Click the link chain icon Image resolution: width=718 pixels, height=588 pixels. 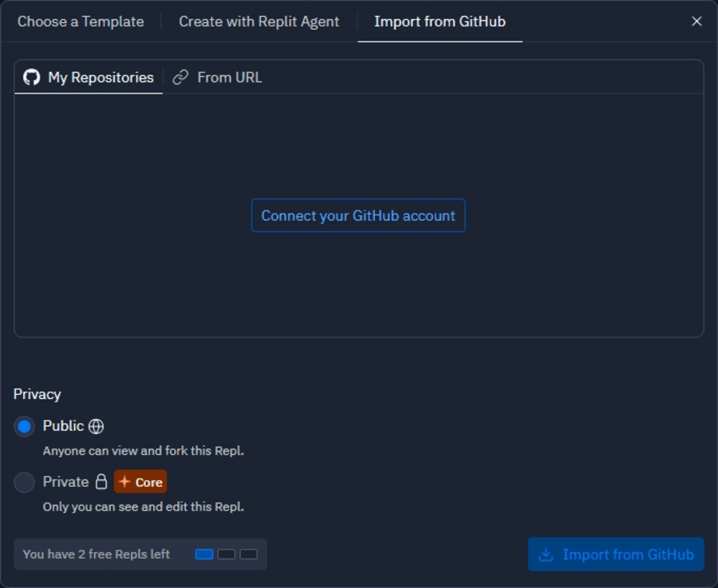pyautogui.click(x=180, y=77)
